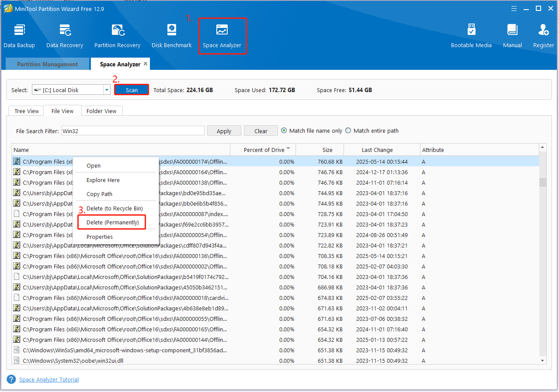This screenshot has width=559, height=392.
Task: Switch to Partition Management tab
Action: click(x=47, y=64)
